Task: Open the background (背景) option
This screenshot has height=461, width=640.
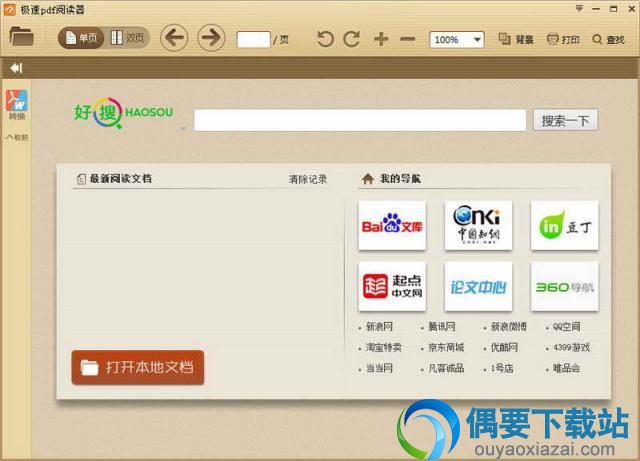Action: tap(516, 39)
